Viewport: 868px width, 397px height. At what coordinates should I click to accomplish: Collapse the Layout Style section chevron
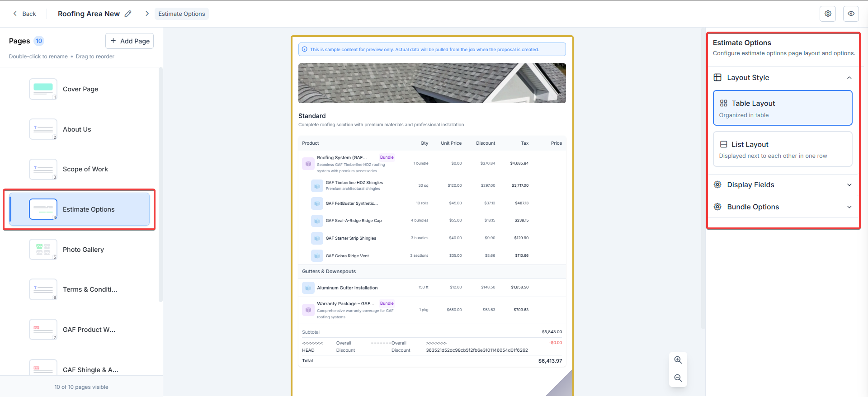(x=849, y=78)
